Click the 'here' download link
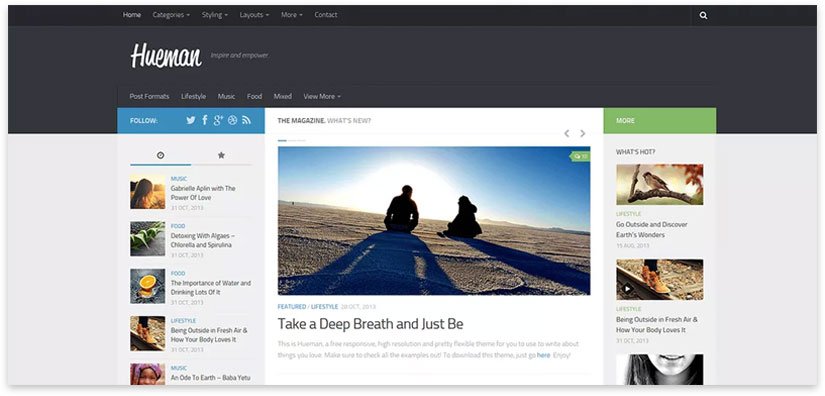This screenshot has width=825, height=396. (544, 356)
